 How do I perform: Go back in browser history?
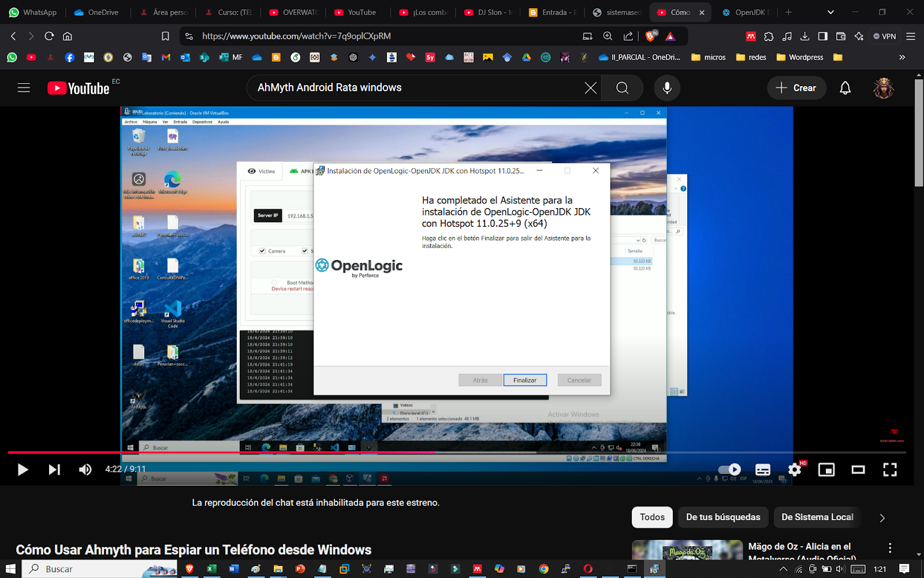tap(14, 36)
